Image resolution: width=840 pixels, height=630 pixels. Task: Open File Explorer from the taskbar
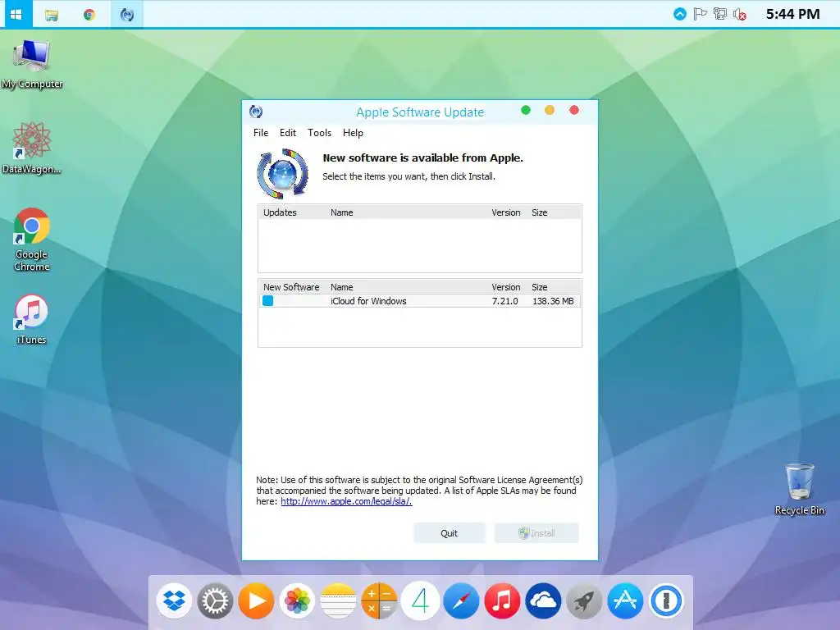[52, 15]
